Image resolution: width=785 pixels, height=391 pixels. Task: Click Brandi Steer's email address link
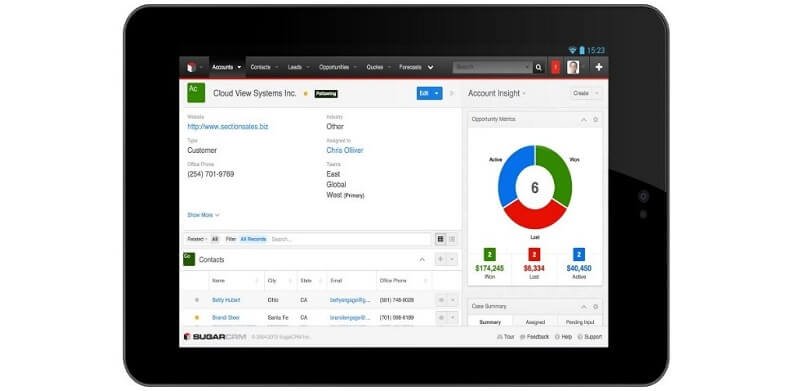[350, 317]
